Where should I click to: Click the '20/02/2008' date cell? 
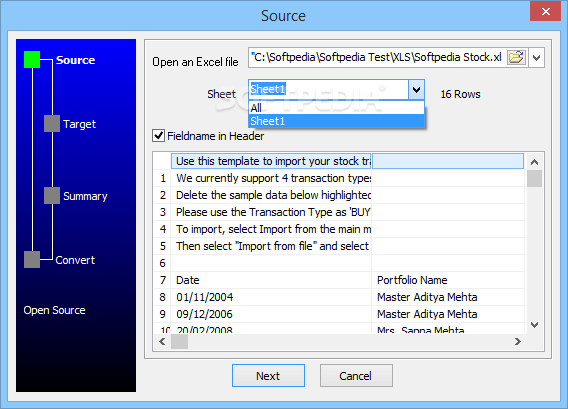tap(271, 329)
